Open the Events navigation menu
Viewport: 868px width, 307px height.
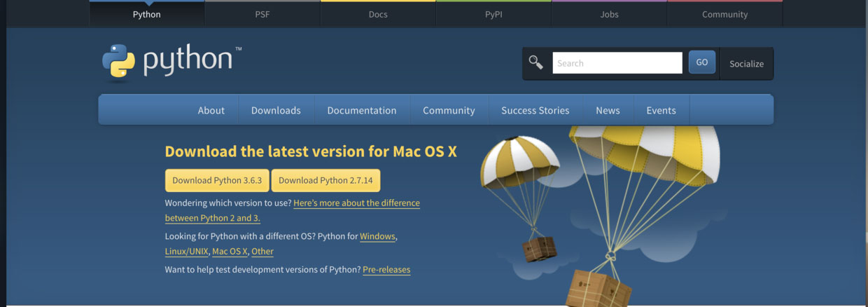(661, 110)
